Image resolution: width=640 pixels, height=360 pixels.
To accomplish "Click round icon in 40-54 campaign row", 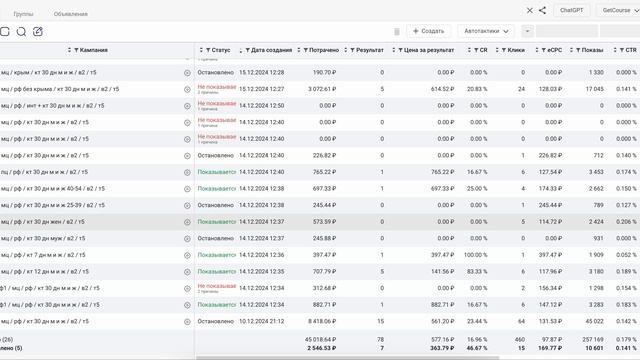I will click(x=187, y=189).
